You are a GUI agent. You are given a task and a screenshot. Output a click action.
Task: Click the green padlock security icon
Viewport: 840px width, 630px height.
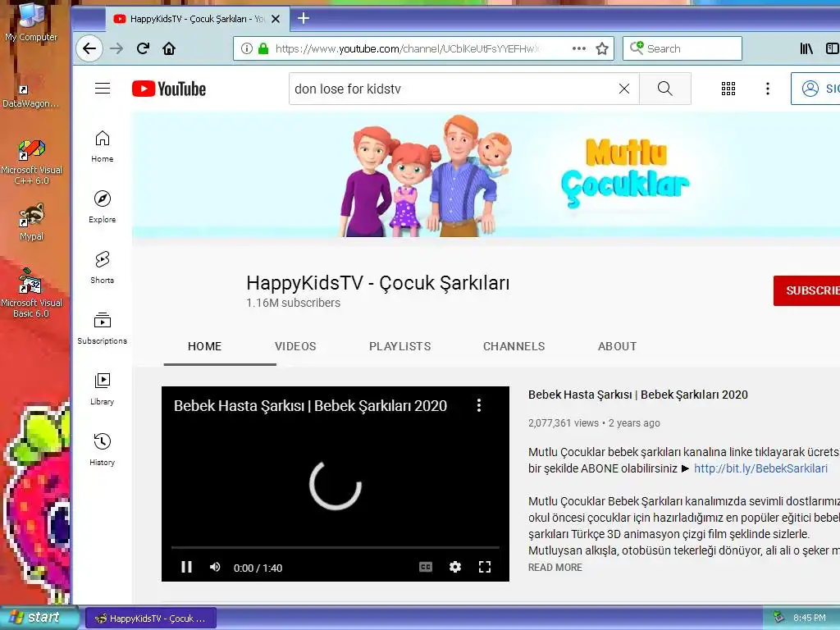[263, 48]
